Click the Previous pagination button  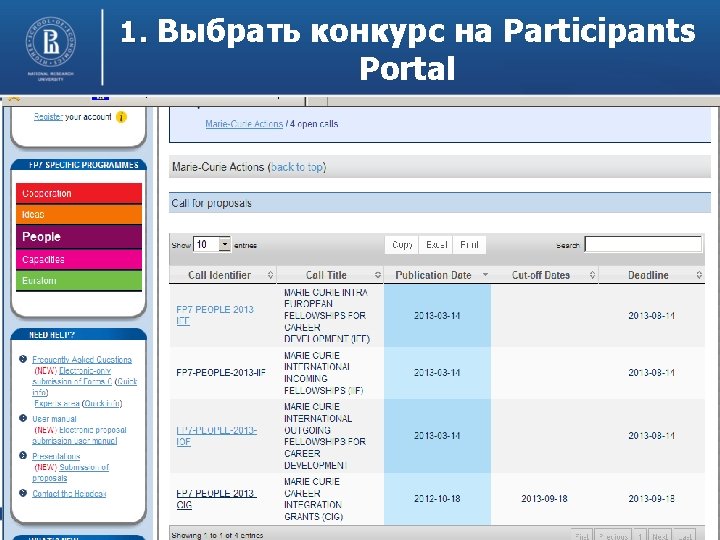tap(613, 536)
